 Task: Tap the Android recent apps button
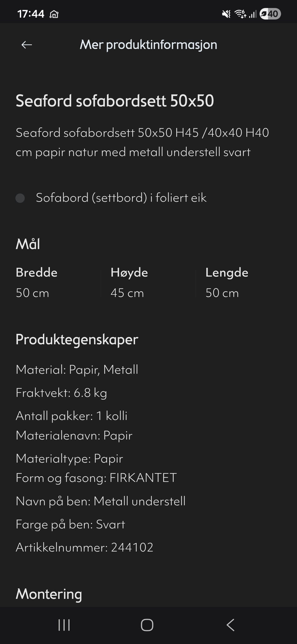pos(64,625)
